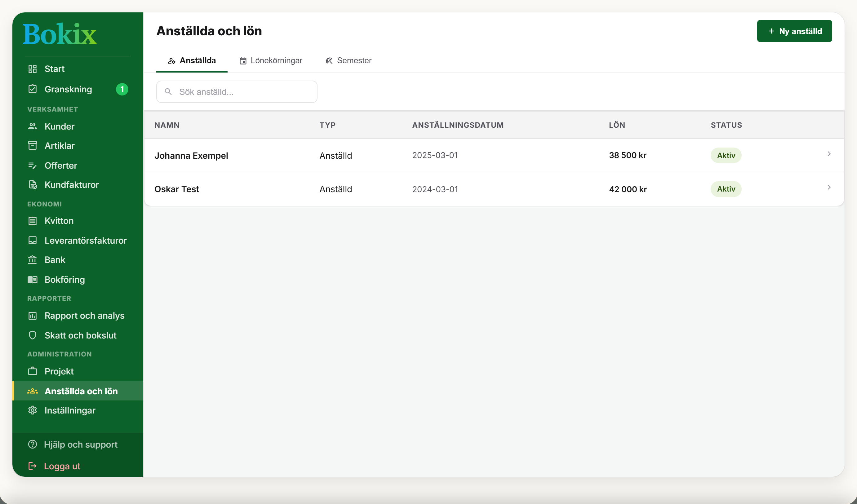Expand Johanna Exempel row chevron
This screenshot has width=857, height=504.
tap(829, 154)
